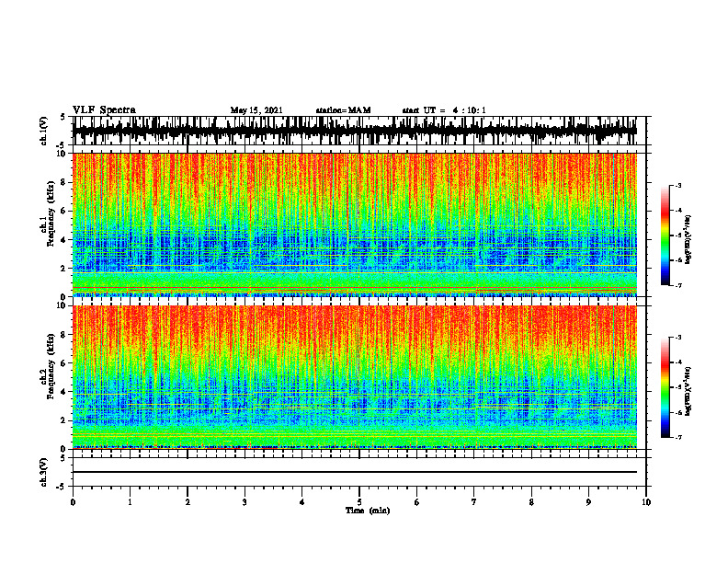
Task: Click the "8" kHz tick on ch.1 spectrogram
Action: pyautogui.click(x=64, y=182)
